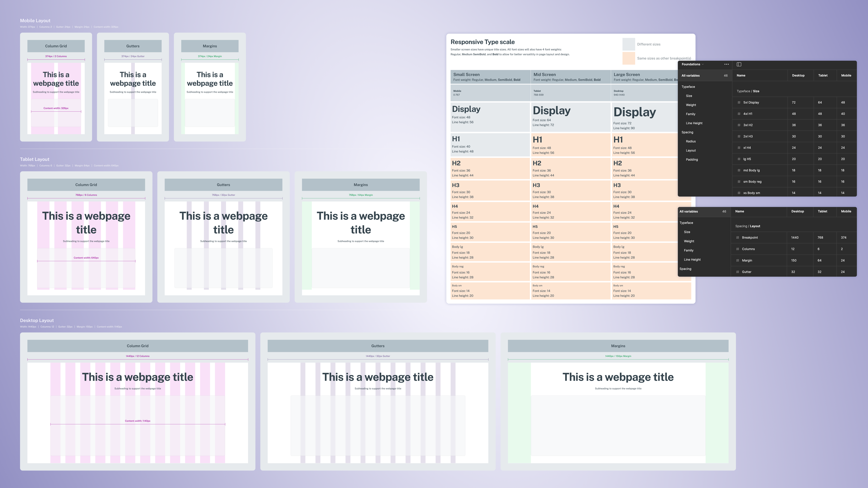Open the Foundations collection dropdown
868x488 pixels.
(692, 64)
